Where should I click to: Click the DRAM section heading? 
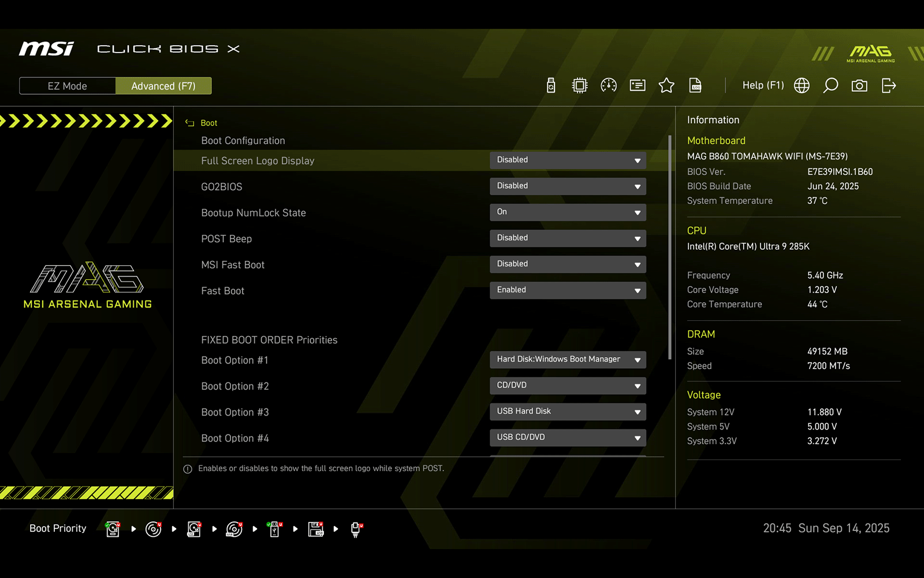coord(701,334)
